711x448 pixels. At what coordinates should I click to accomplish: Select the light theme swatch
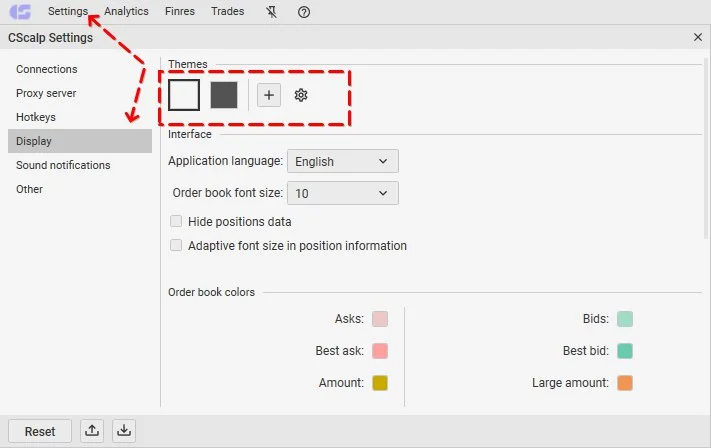tap(184, 95)
